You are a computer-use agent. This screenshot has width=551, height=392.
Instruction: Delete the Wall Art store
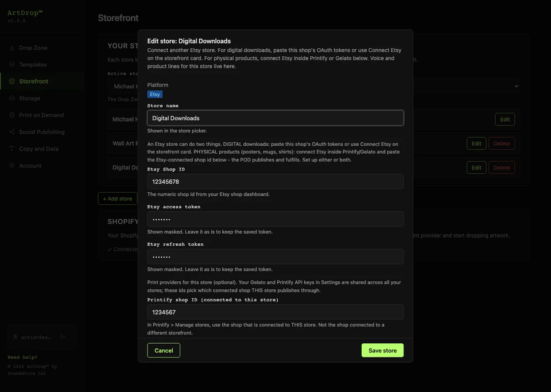tap(502, 143)
